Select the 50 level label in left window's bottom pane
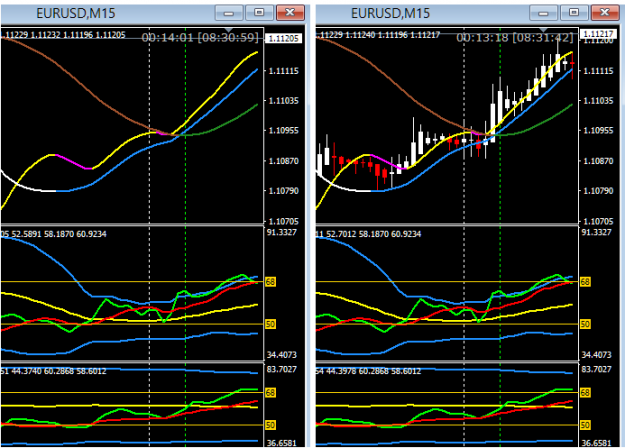 point(270,425)
